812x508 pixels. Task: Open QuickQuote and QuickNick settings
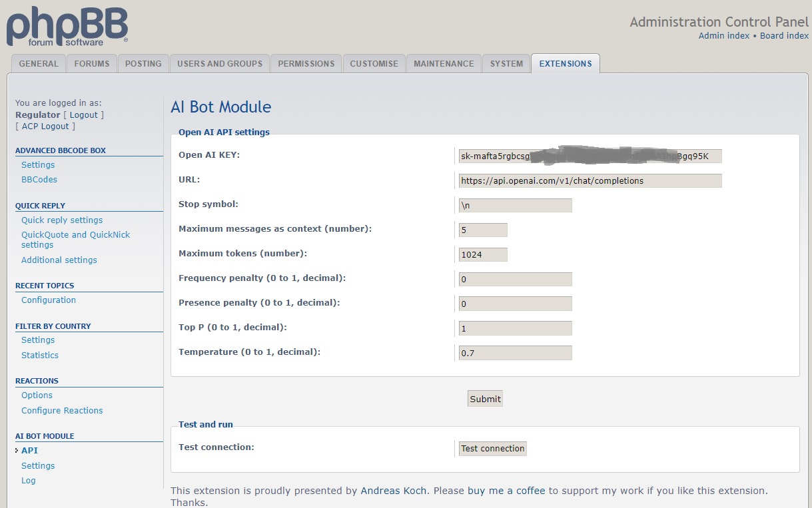coord(75,240)
